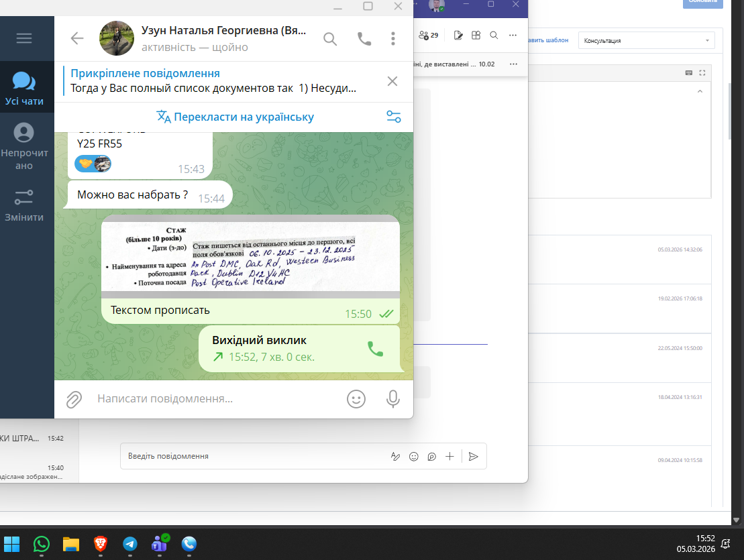This screenshot has height=560, width=744.
Task: Open Windows Start menu
Action: (12, 545)
